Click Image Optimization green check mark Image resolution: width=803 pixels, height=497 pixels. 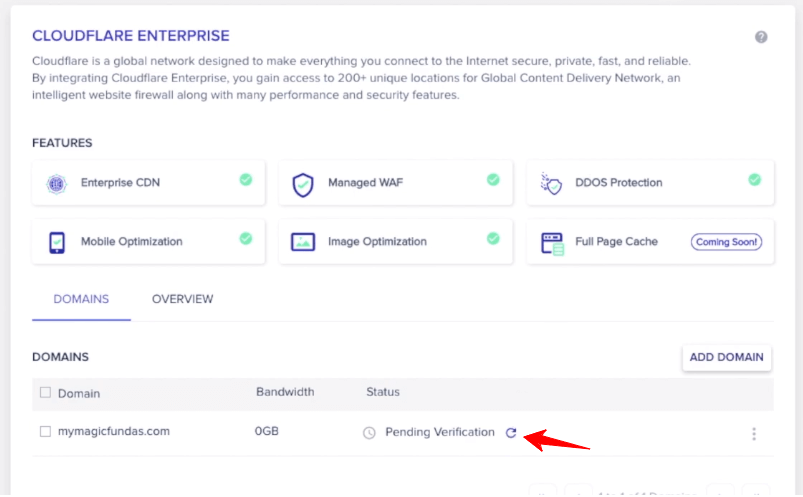pos(493,238)
